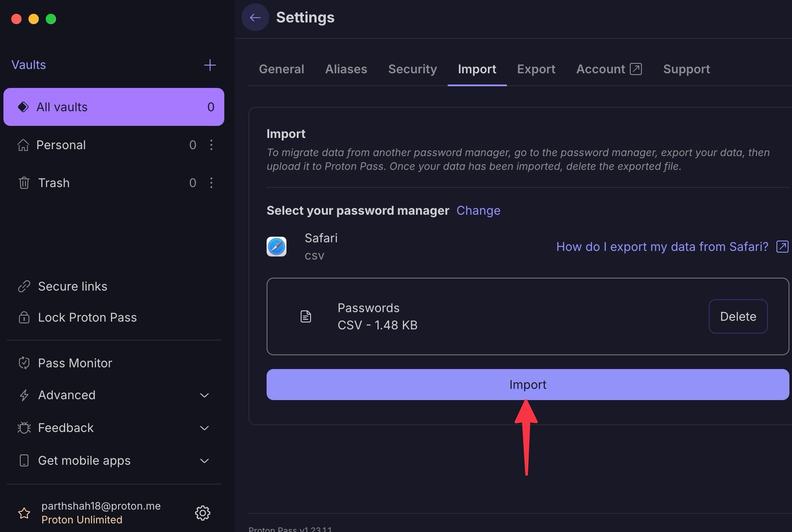The image size is (792, 532).
Task: Switch to the Support tab
Action: pos(686,69)
